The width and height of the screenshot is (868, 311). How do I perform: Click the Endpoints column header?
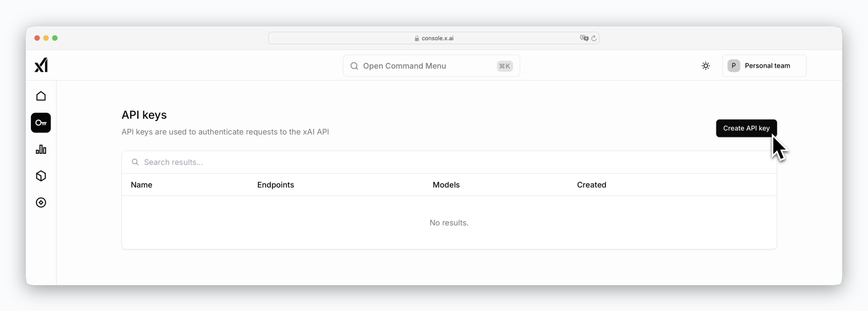pos(276,185)
